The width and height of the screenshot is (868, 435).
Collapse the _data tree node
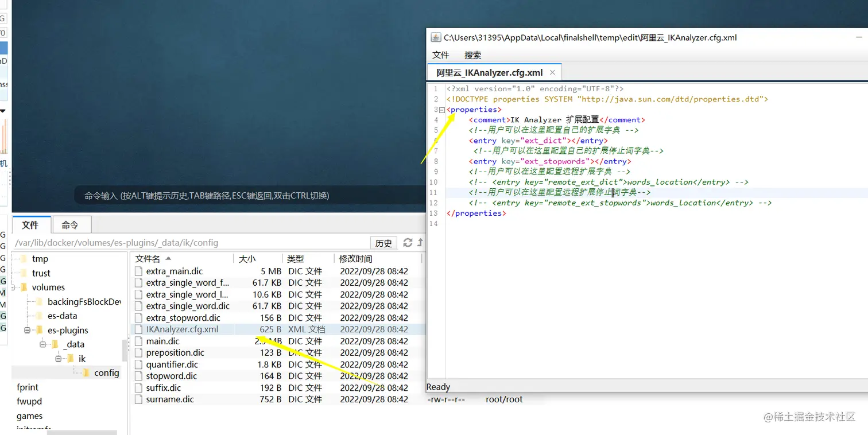point(42,344)
